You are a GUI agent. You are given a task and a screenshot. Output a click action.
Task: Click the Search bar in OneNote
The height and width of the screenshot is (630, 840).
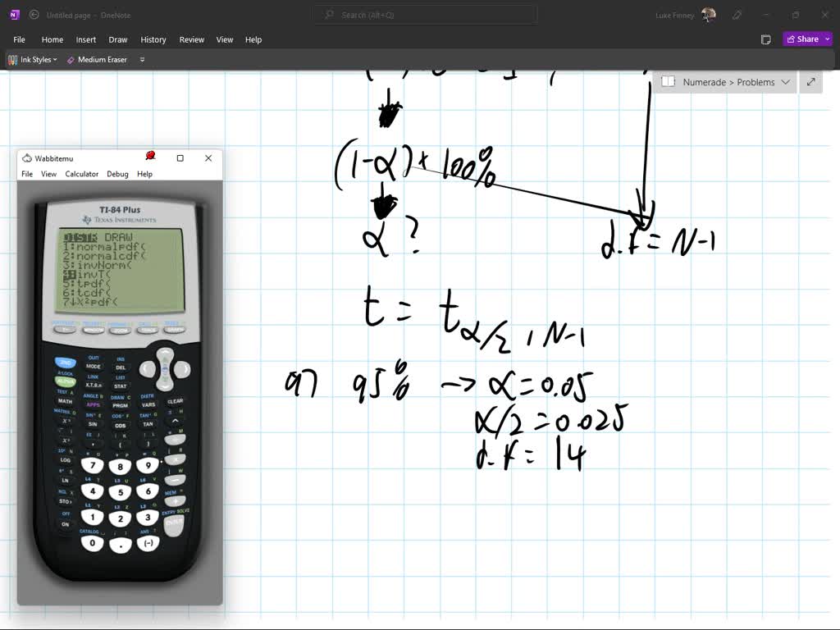424,14
